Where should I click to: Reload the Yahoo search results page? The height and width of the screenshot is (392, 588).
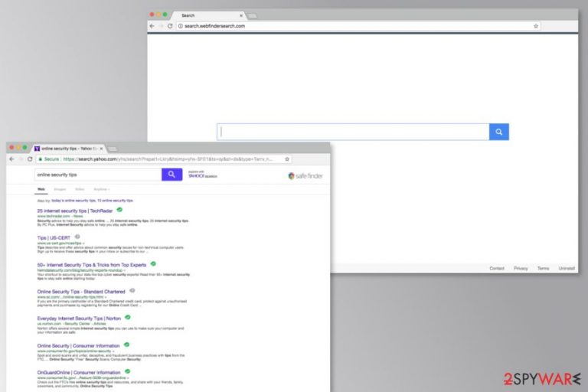point(30,159)
